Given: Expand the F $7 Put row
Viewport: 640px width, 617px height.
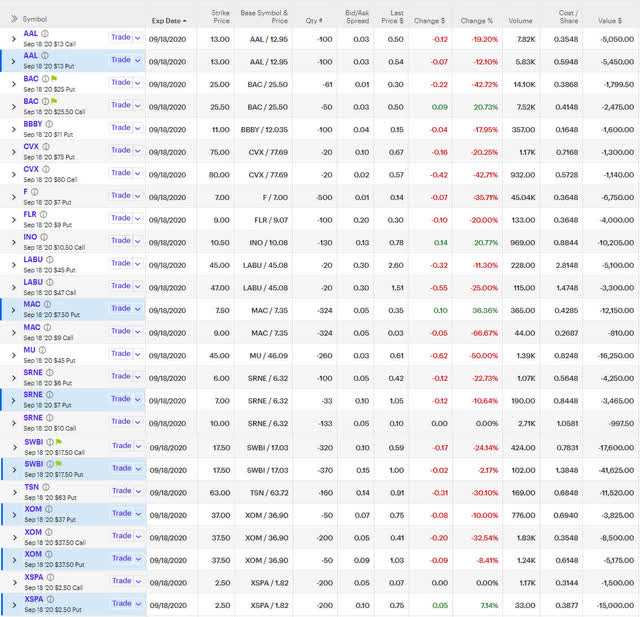Looking at the screenshot, I should click(13, 198).
